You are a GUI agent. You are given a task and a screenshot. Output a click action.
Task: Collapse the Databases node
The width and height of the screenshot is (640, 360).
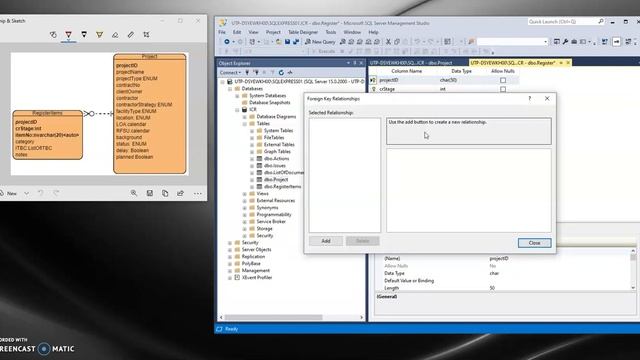[230, 89]
